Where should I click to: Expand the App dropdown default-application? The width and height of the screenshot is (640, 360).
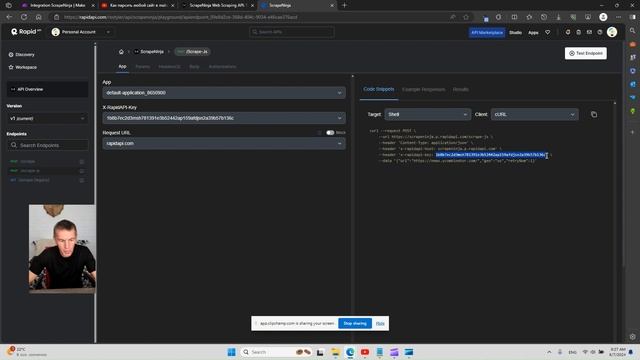224,93
